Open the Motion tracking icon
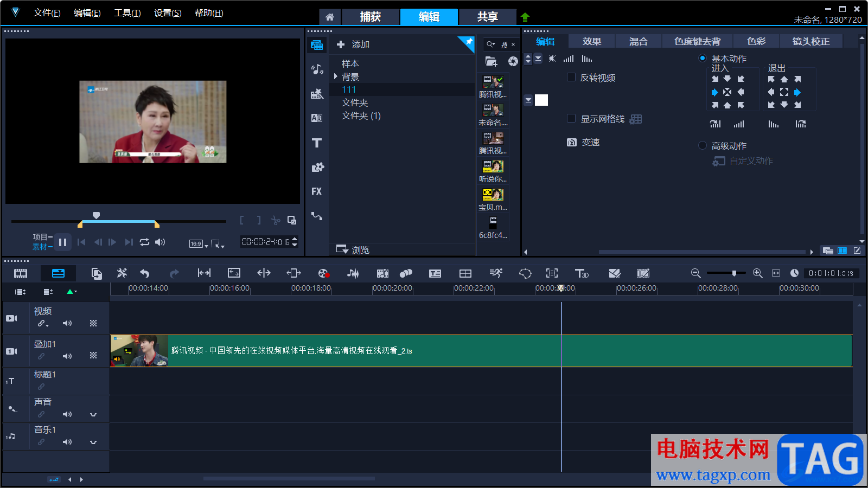This screenshot has height=488, width=868. 552,273
